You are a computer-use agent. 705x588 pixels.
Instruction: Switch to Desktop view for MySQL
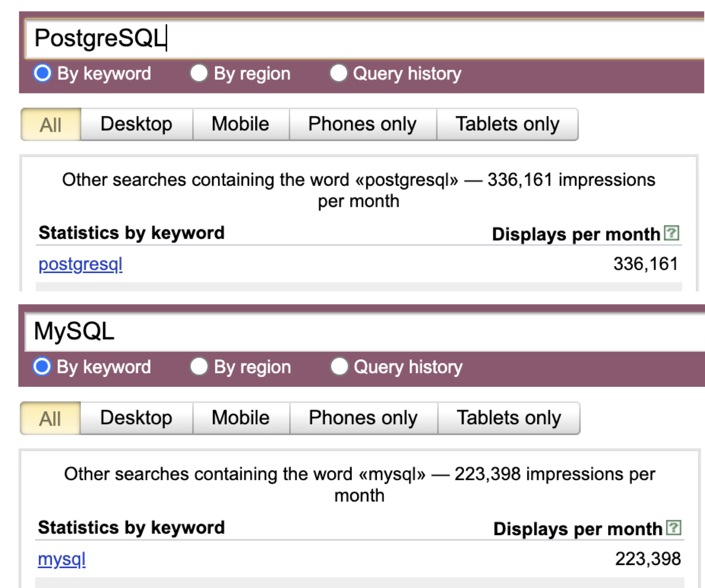click(x=136, y=418)
